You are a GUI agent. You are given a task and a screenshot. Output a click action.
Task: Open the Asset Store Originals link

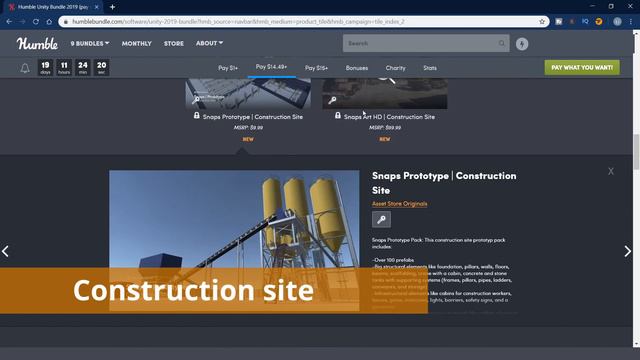[399, 204]
